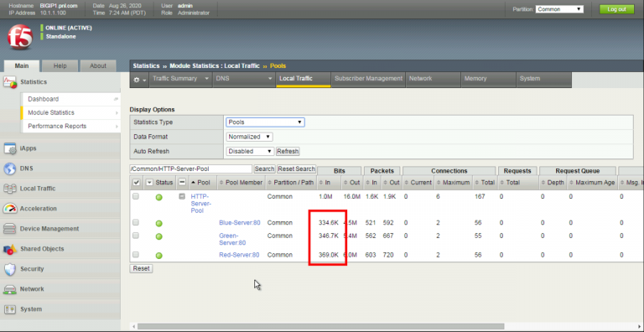
Task: Click the Reset Search button
Action: (297, 169)
